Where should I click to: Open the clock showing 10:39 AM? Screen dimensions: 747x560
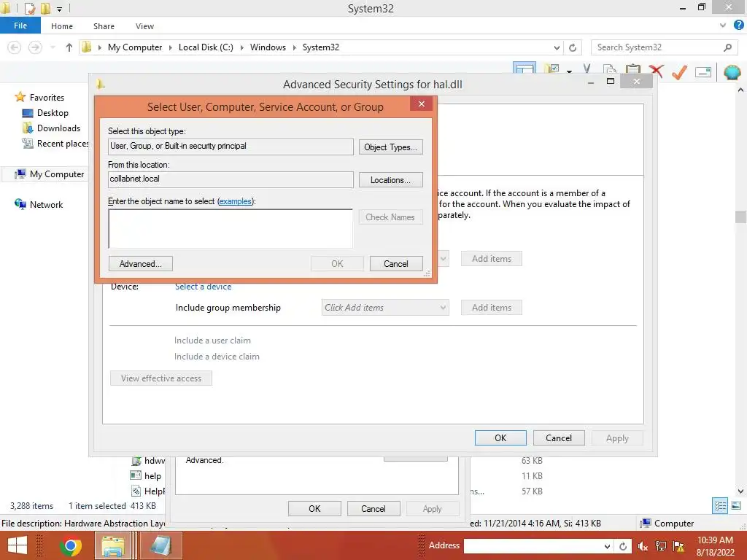click(x=715, y=546)
